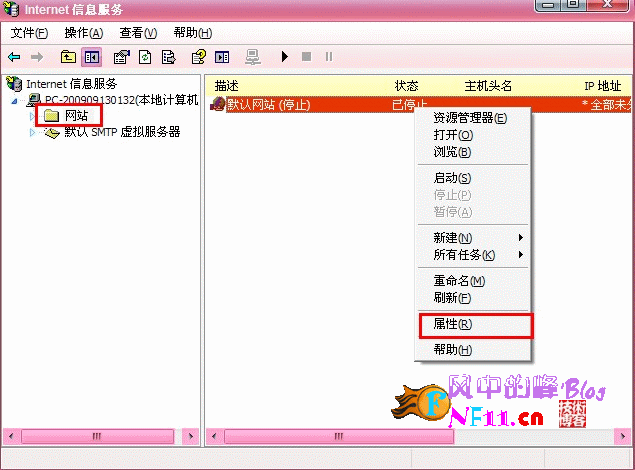Choose 重命名(M) from context menu
This screenshot has width=635, height=470.
[473, 281]
